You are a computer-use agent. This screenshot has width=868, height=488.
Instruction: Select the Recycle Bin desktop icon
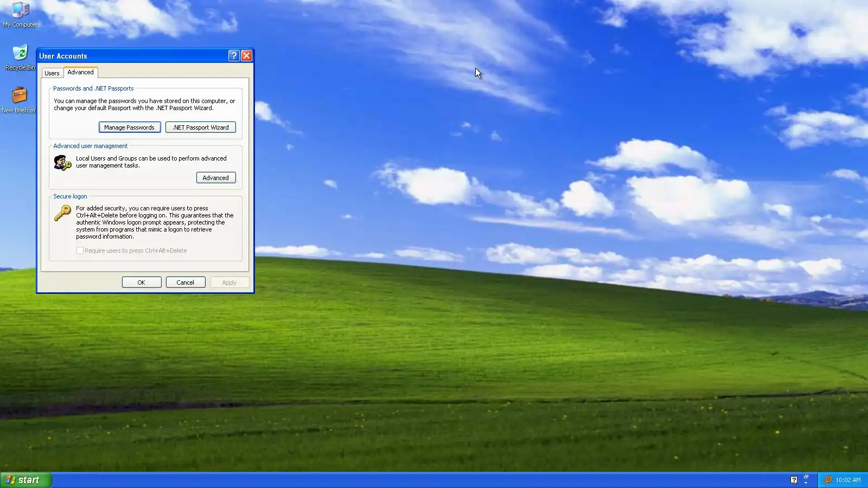tap(20, 57)
